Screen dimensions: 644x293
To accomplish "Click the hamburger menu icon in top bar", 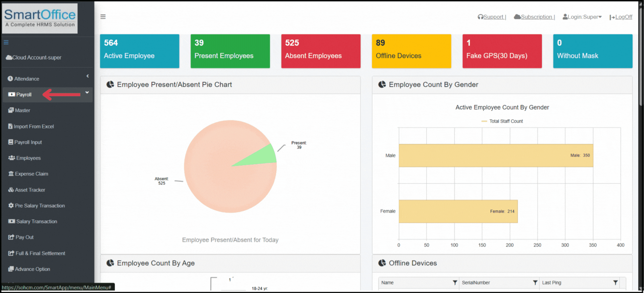I will coord(103,17).
